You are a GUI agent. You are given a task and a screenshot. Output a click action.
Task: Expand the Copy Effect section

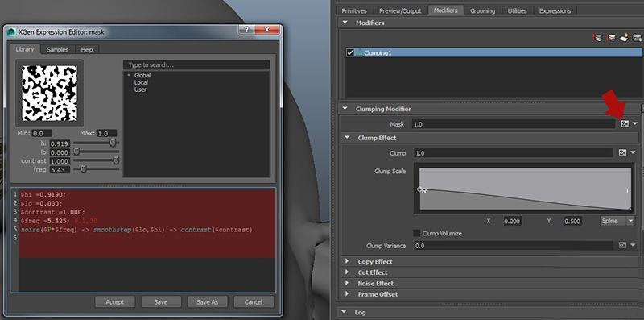pyautogui.click(x=347, y=261)
